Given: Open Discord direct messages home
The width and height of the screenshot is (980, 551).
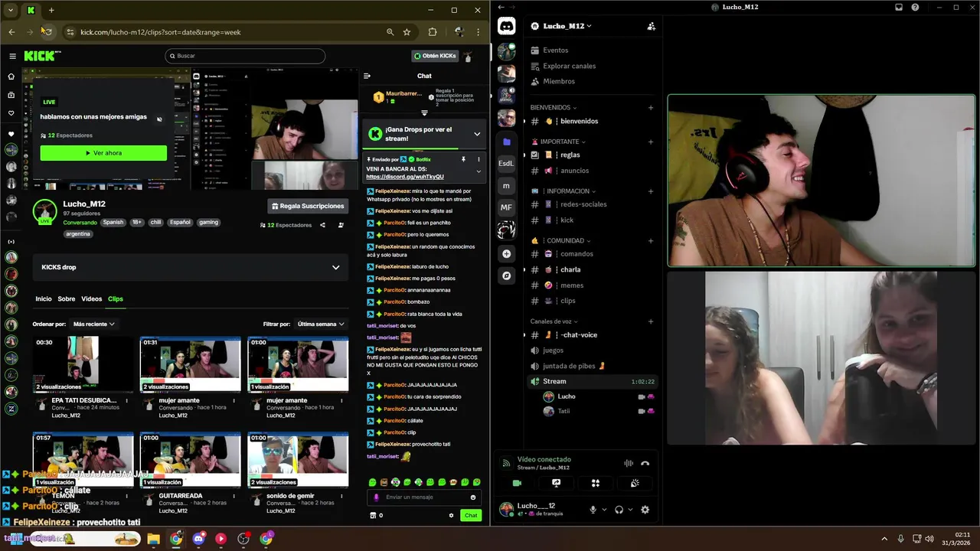Looking at the screenshot, I should (506, 27).
